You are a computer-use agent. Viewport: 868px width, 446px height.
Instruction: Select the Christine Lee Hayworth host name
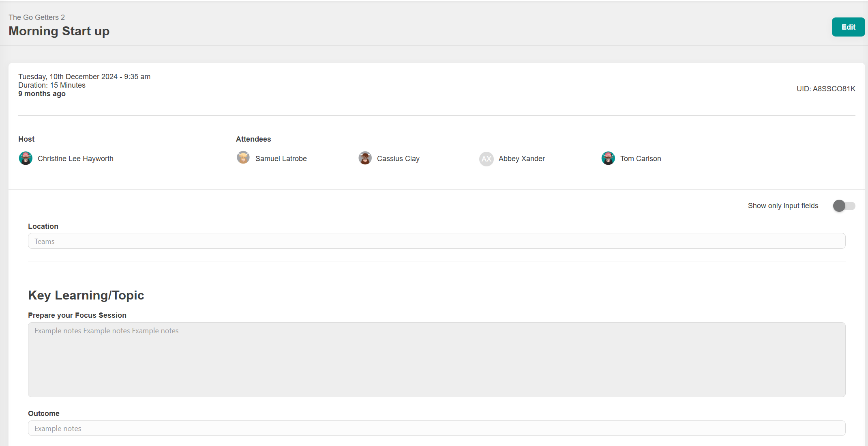tap(75, 159)
